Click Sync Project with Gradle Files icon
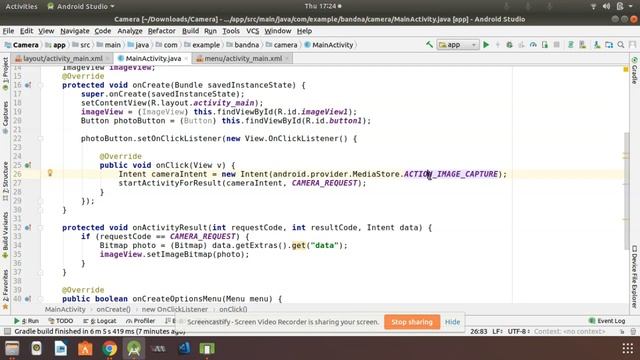The height and width of the screenshot is (360, 640). coord(571,44)
